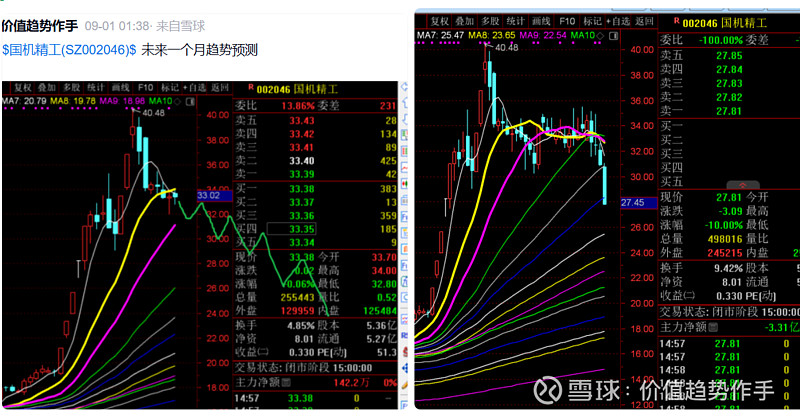Click the magenta MA9: 22.54 label in the right chart

pos(543,35)
